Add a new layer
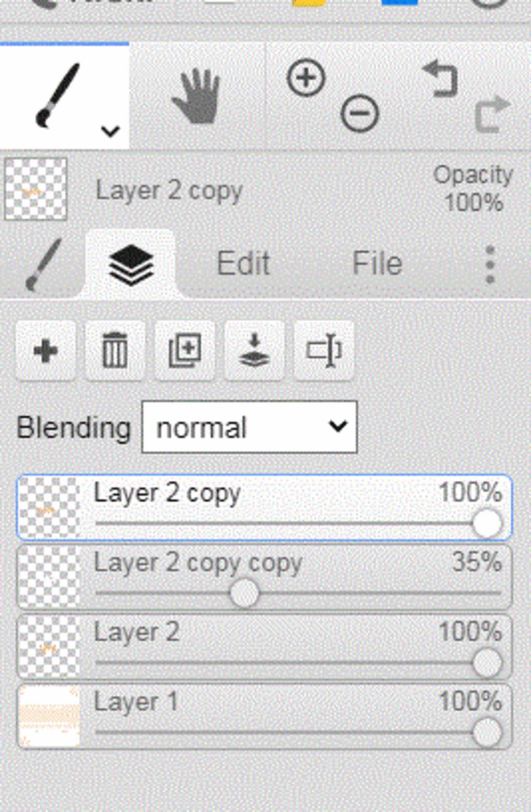The image size is (531, 812). point(46,351)
